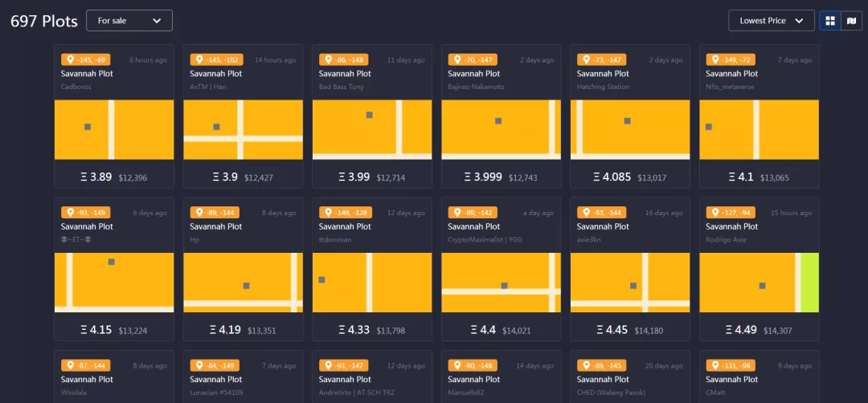Switch to map view icon
Viewport: 868px width, 403px height.
pos(851,20)
